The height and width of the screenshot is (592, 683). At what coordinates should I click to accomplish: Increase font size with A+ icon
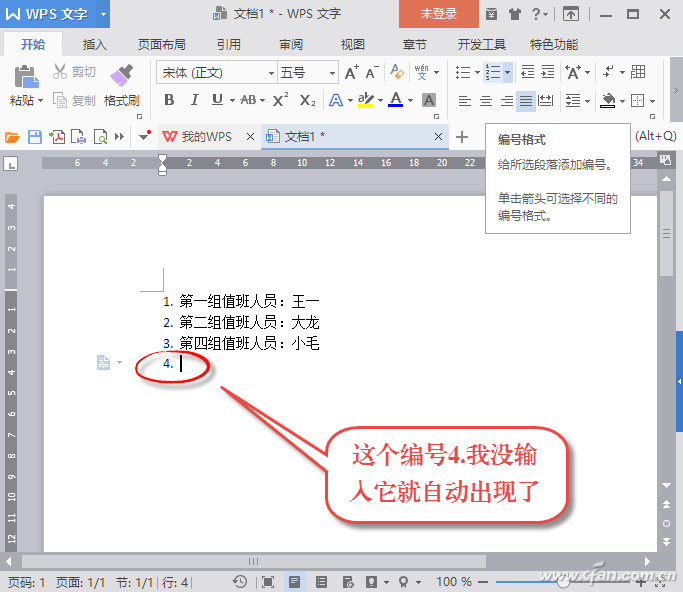(x=352, y=72)
